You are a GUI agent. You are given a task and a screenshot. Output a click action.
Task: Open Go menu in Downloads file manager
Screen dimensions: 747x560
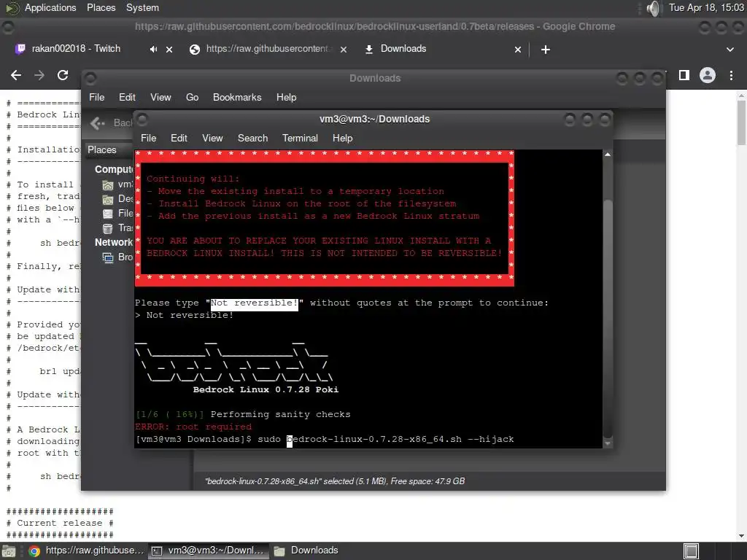tap(192, 97)
